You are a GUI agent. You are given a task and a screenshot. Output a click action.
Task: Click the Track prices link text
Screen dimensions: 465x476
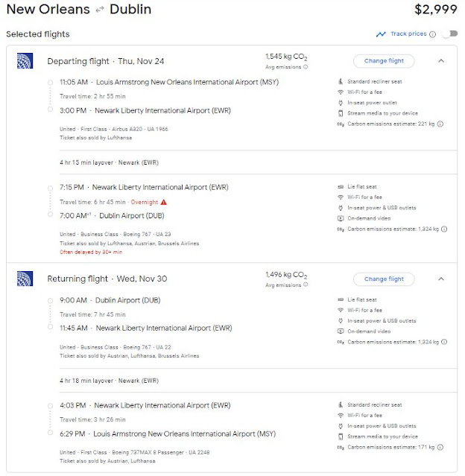(x=408, y=34)
